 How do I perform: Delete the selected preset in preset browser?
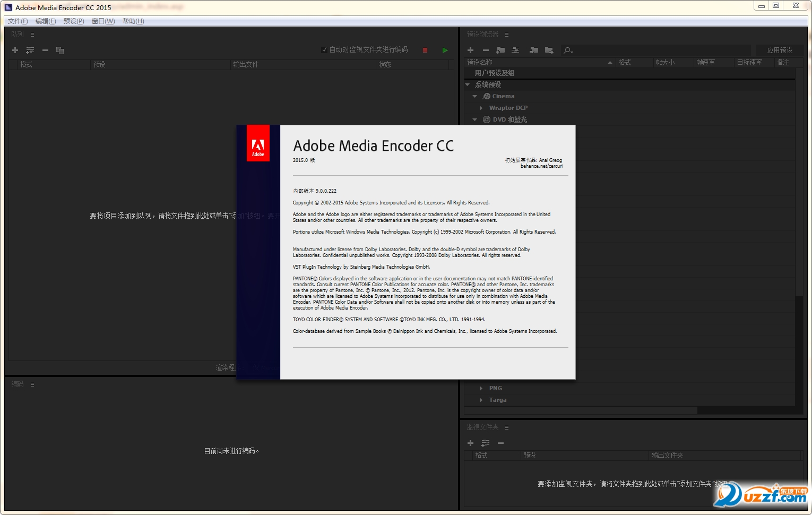[x=486, y=50]
